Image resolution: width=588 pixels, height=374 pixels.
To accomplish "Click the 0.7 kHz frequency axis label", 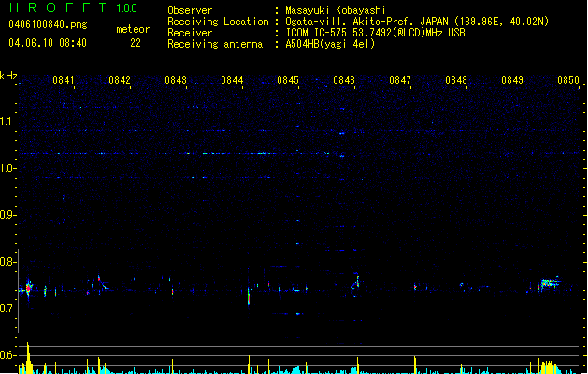I will point(7,309).
